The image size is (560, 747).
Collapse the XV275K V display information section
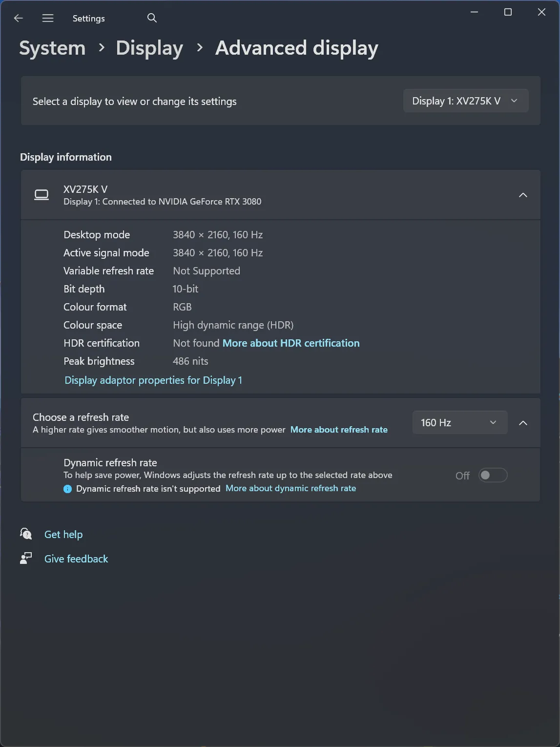click(523, 195)
